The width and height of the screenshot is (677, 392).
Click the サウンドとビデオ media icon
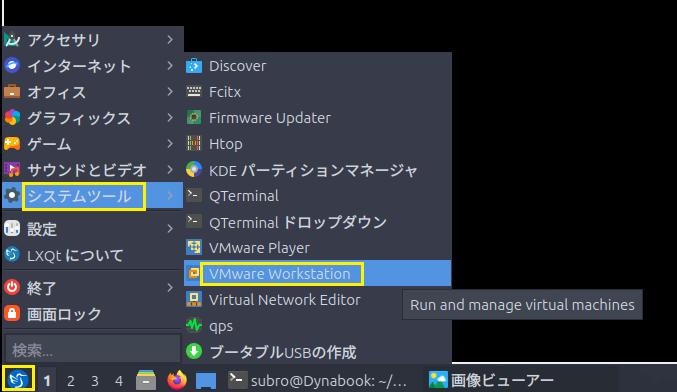(12, 169)
